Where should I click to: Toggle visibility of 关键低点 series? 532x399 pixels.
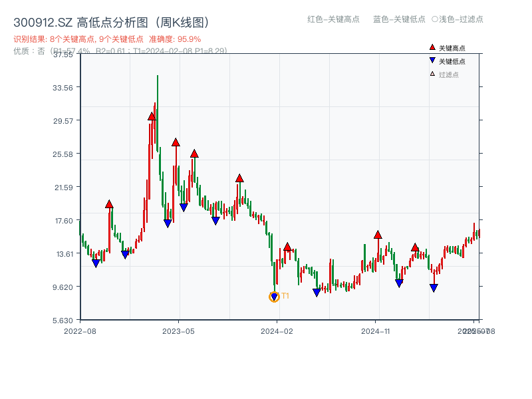[x=447, y=59]
